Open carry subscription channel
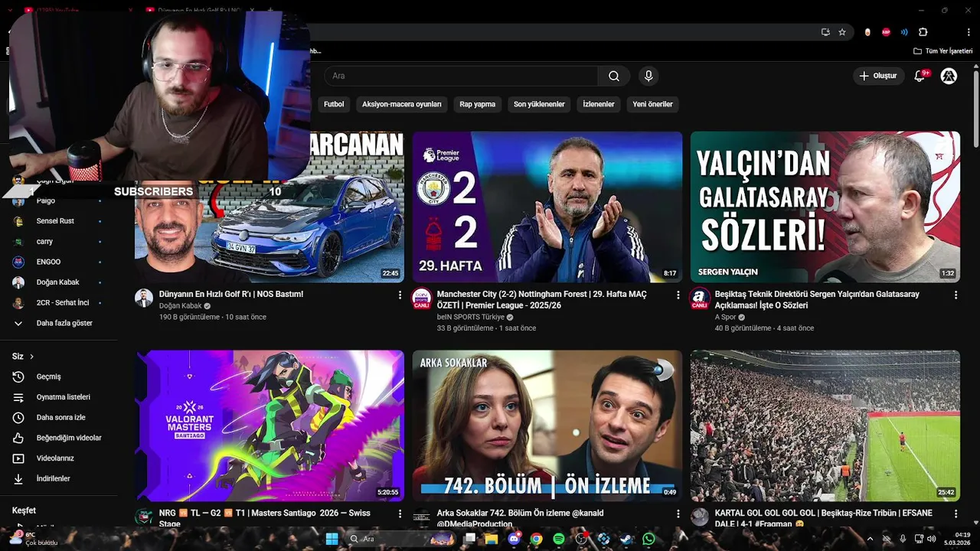This screenshot has width=980, height=551. pos(59,241)
